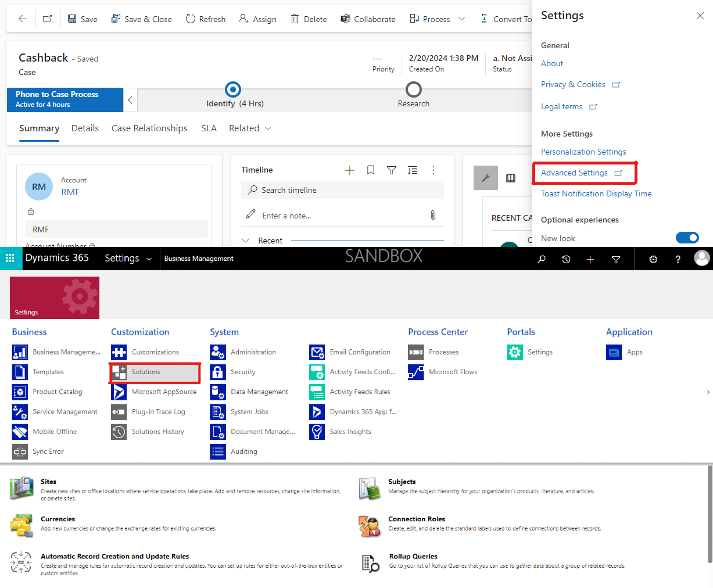Switch to the Case Relationships tab
This screenshot has width=713, height=588.
click(149, 128)
